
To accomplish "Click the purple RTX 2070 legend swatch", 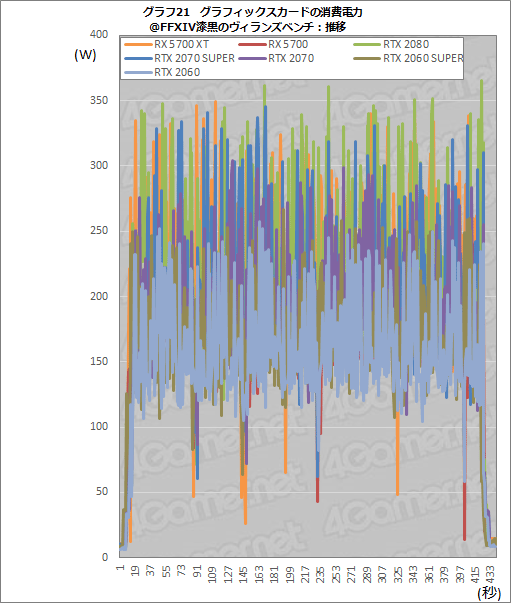I will coord(252,58).
